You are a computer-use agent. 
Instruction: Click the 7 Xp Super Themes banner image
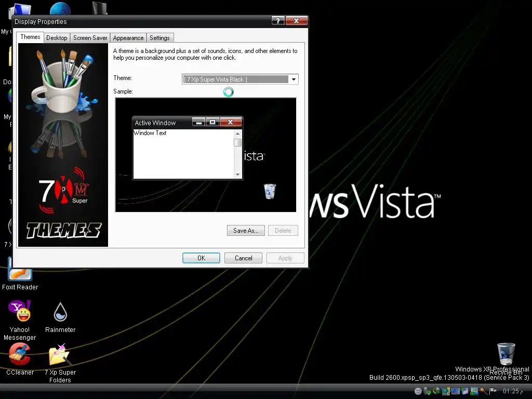point(63,145)
